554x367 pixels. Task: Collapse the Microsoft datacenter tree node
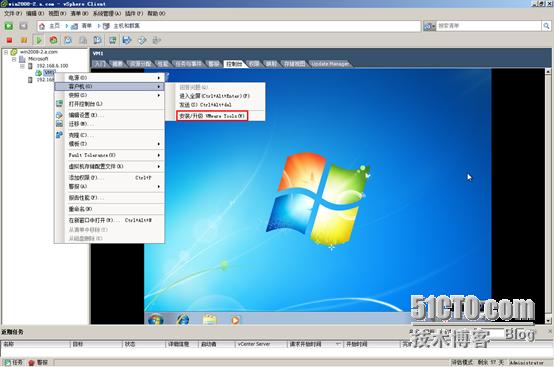[x=14, y=59]
